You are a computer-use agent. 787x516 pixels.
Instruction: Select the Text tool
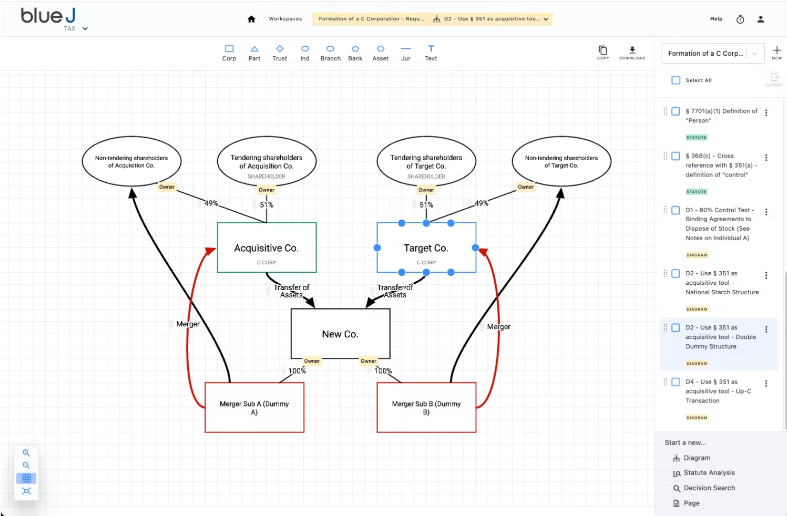(x=431, y=53)
